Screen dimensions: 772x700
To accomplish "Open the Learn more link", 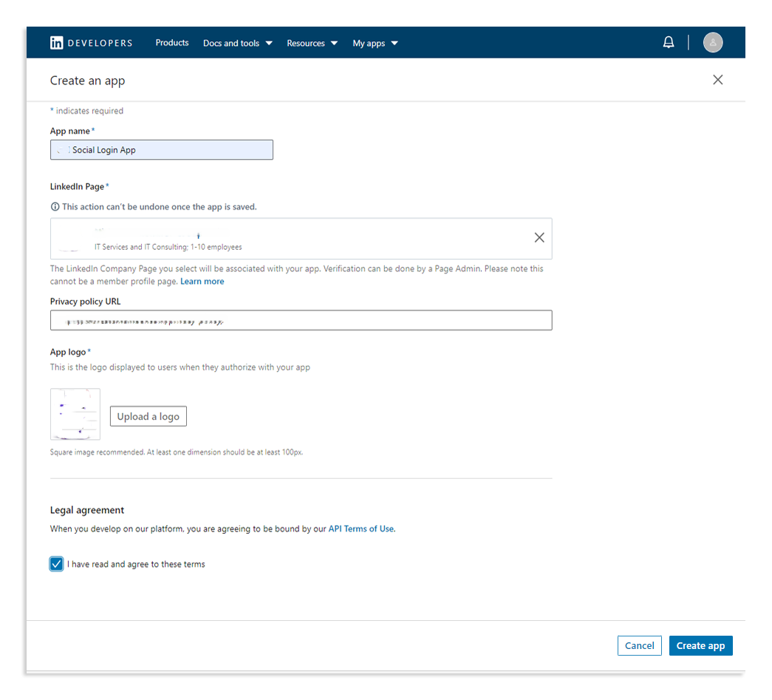I will click(x=202, y=281).
